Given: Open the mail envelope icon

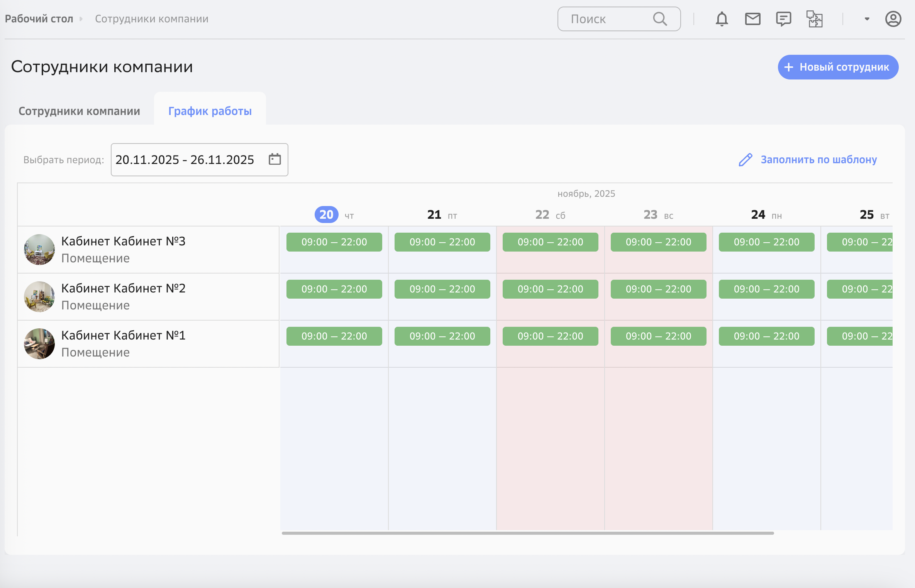Looking at the screenshot, I should (x=752, y=19).
